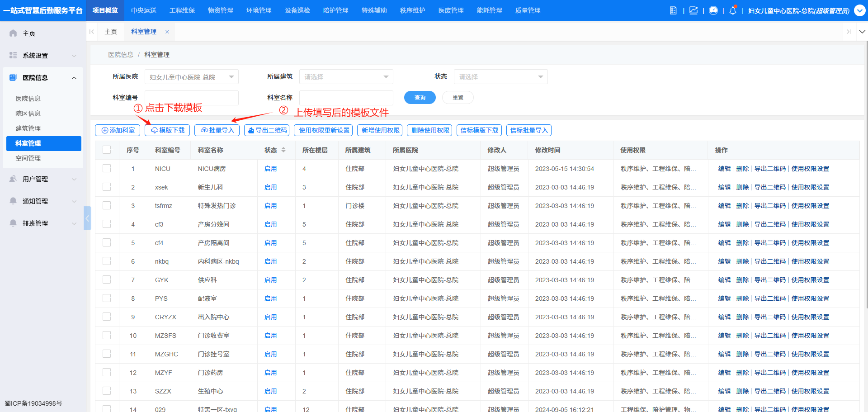The width and height of the screenshot is (868, 412).
Task: Click the 启用 status of CRYZX row
Action: tap(270, 317)
